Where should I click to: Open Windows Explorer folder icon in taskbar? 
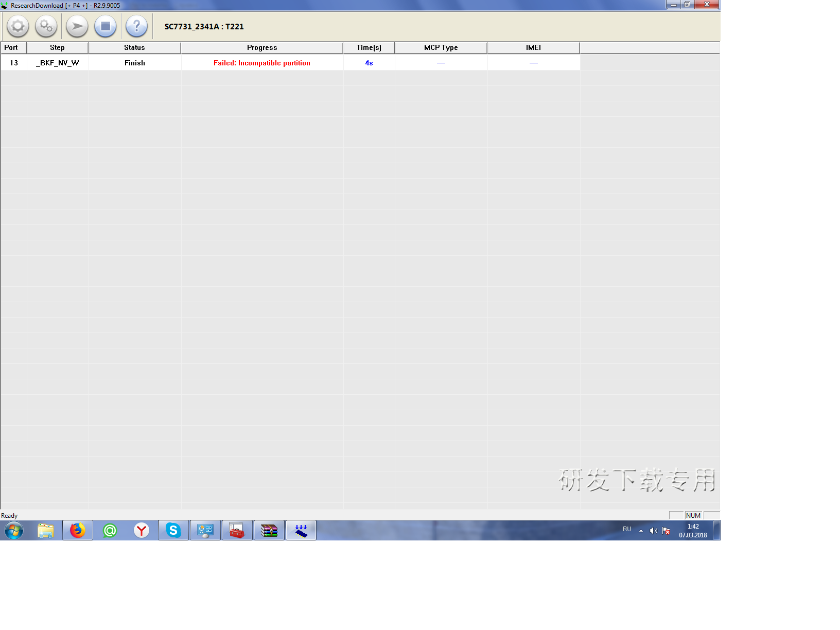(x=46, y=530)
